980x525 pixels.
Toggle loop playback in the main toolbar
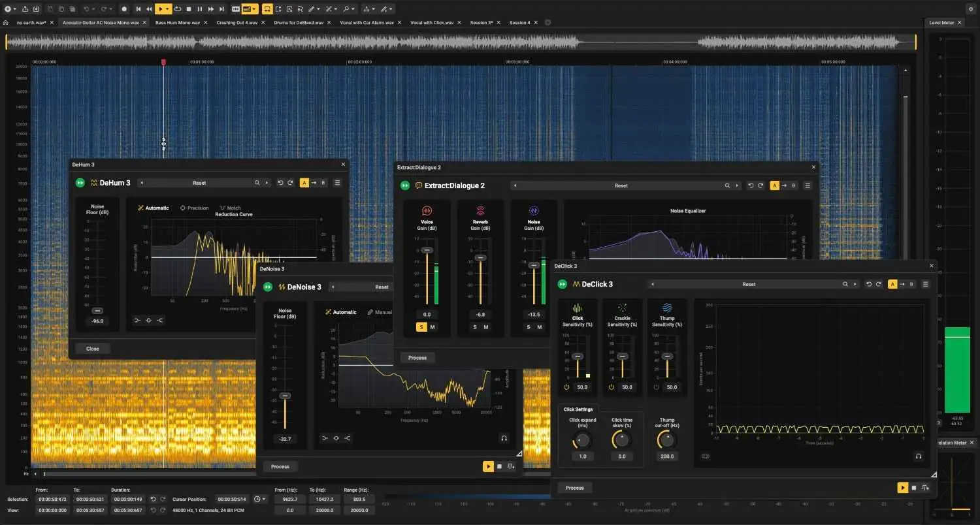tap(178, 9)
